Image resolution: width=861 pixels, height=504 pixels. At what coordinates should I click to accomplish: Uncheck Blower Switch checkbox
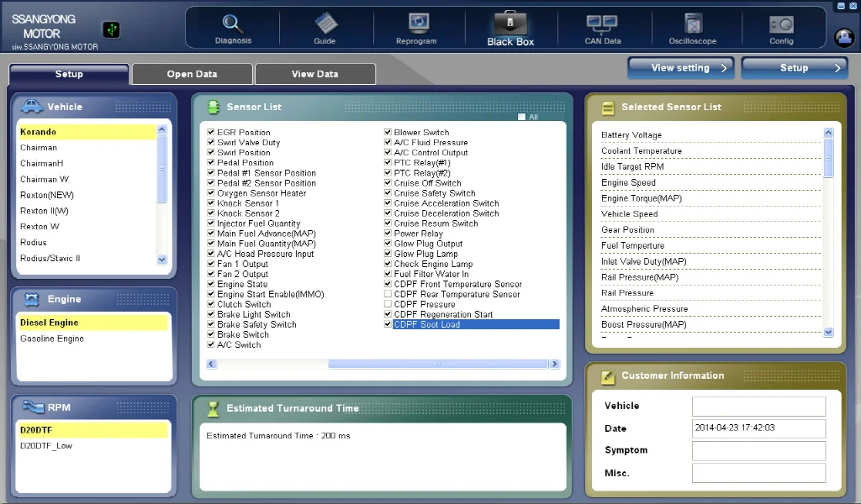point(388,132)
